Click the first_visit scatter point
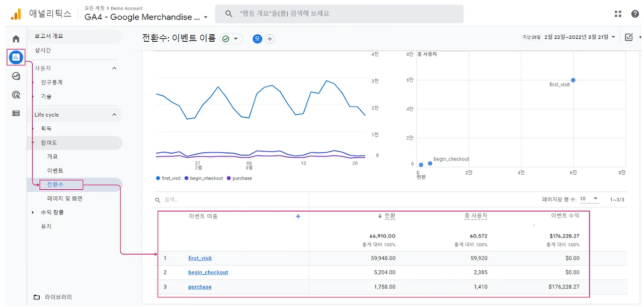 [x=573, y=80]
